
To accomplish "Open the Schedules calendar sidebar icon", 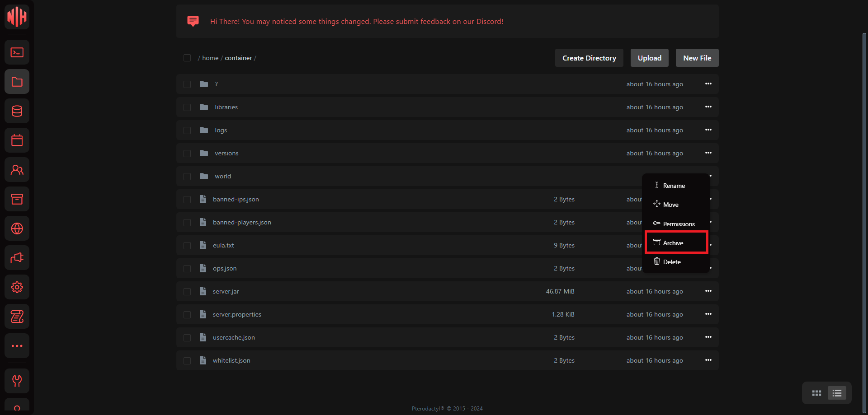I will click(17, 140).
